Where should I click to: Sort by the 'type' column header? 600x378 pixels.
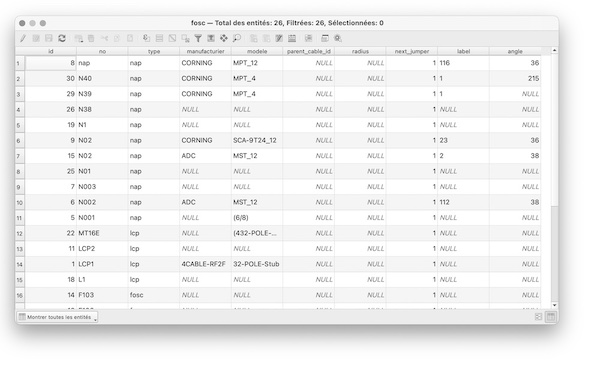[154, 51]
